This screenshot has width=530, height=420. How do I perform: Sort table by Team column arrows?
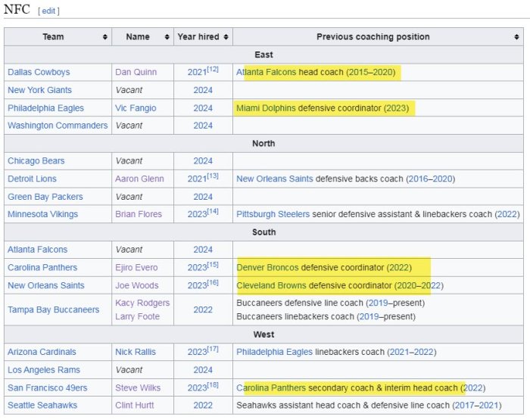105,37
